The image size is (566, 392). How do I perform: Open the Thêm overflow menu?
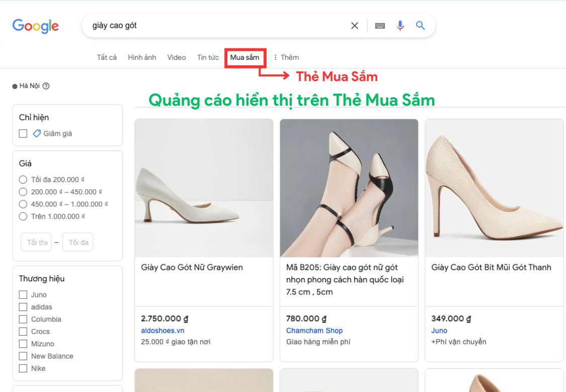coord(286,57)
